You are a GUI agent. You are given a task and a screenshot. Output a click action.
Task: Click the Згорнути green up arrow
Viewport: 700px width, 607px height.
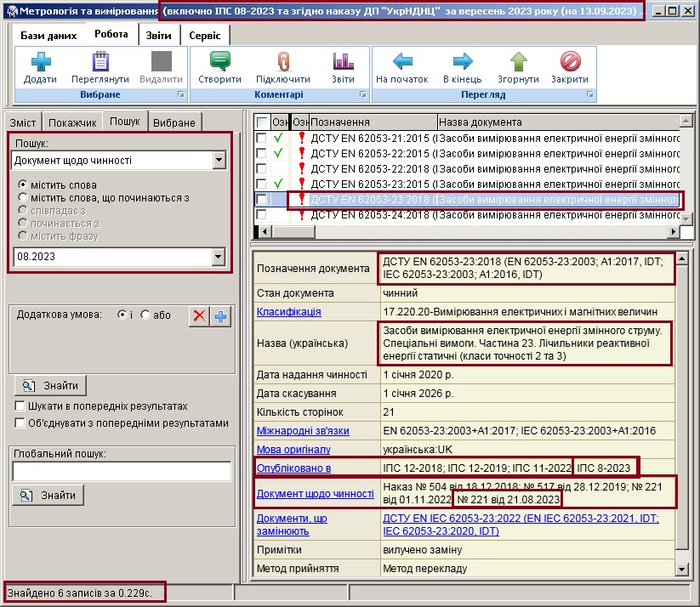click(x=518, y=61)
